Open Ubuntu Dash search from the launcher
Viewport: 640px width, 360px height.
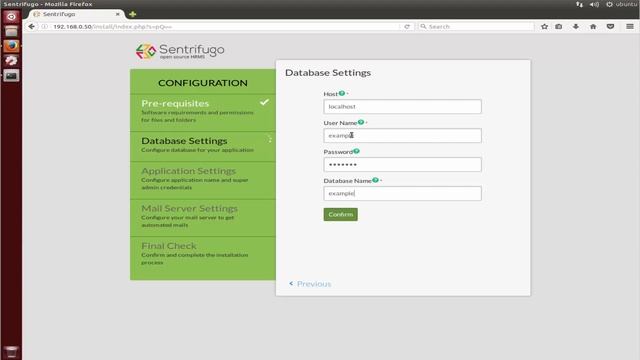[x=11, y=17]
